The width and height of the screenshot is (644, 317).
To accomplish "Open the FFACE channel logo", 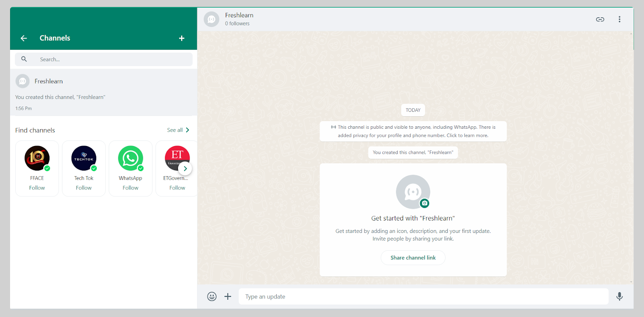I will click(x=37, y=158).
